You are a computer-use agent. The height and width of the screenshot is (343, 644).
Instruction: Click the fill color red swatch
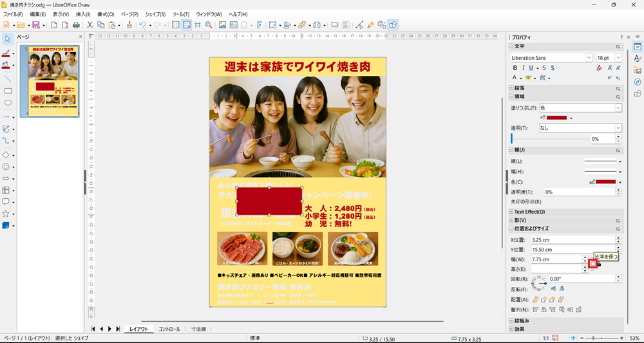click(x=556, y=118)
